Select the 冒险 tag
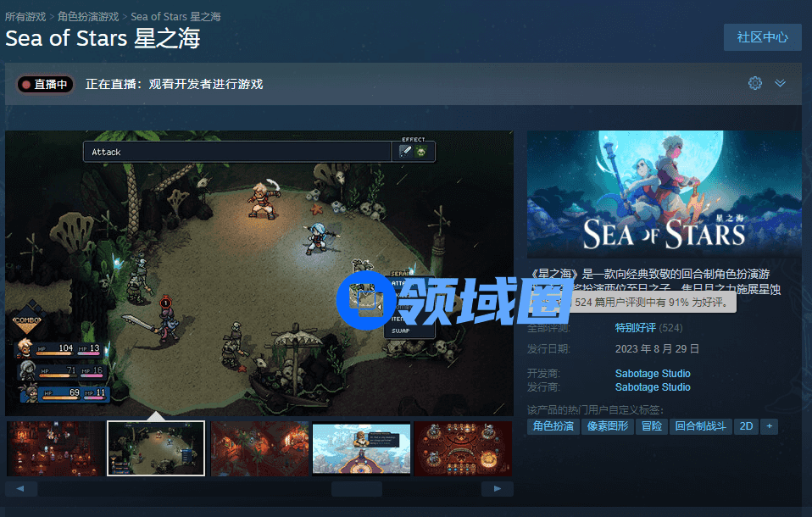The image size is (812, 517). 652,426
